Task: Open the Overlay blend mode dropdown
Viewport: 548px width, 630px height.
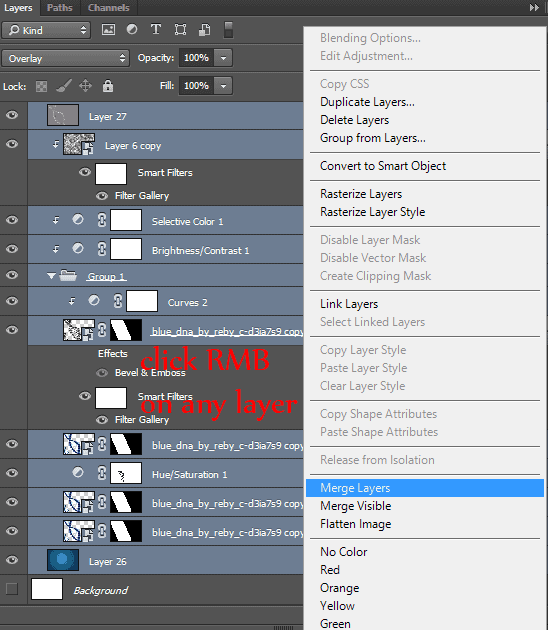Action: tap(65, 58)
